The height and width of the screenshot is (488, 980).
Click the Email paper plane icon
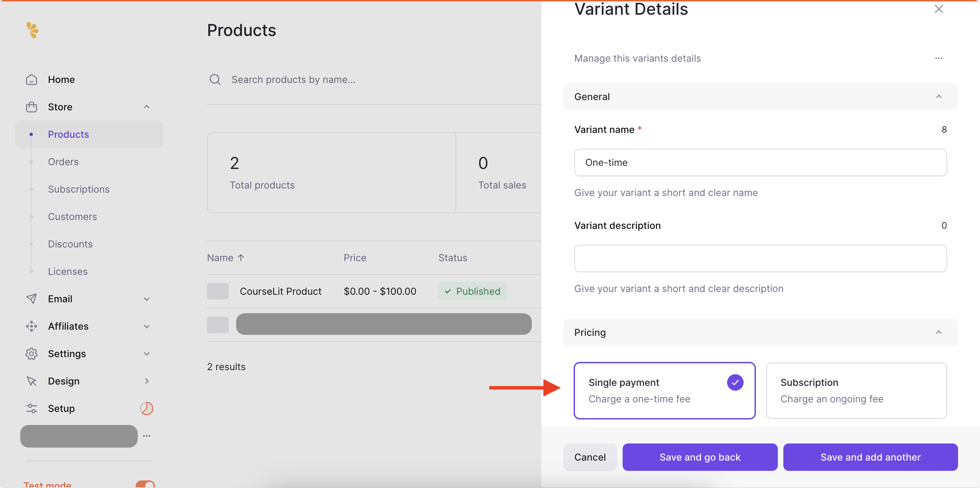pyautogui.click(x=32, y=298)
